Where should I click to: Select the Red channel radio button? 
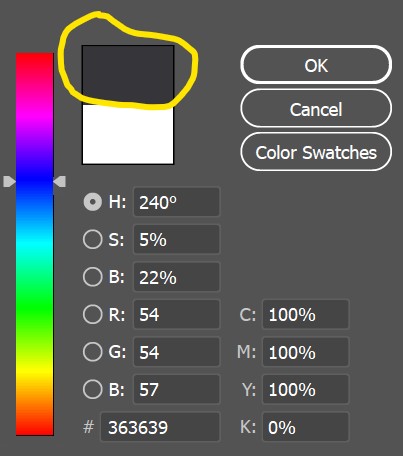click(x=92, y=314)
